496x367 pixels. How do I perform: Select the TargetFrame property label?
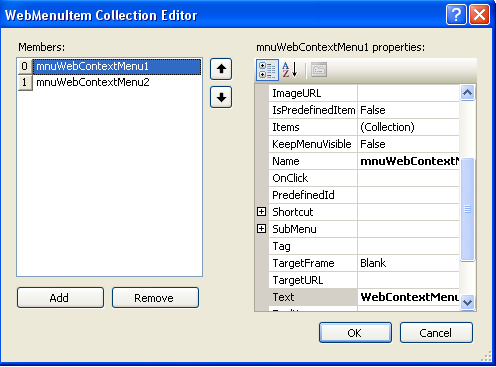pos(313,263)
